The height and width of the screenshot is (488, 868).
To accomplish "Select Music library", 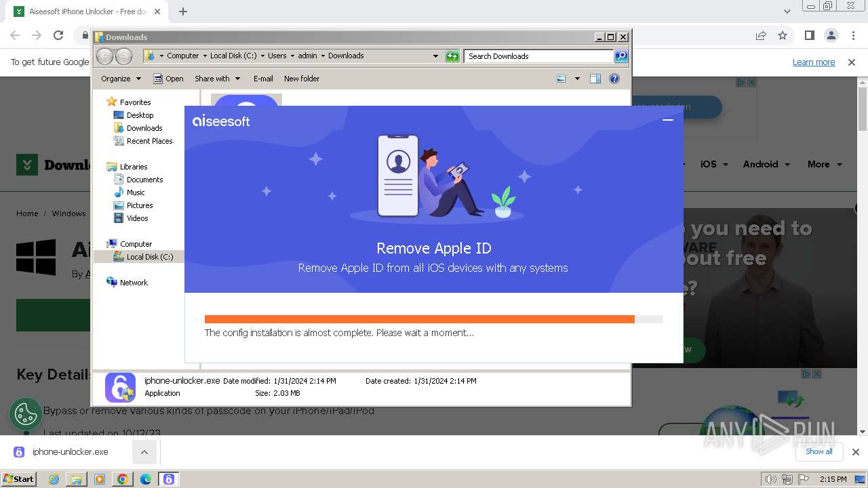I will (136, 192).
